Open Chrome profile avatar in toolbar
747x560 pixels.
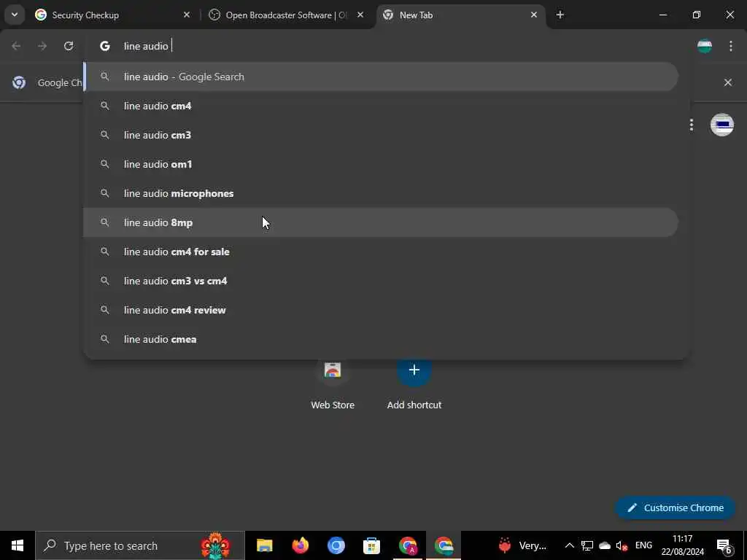pos(705,46)
